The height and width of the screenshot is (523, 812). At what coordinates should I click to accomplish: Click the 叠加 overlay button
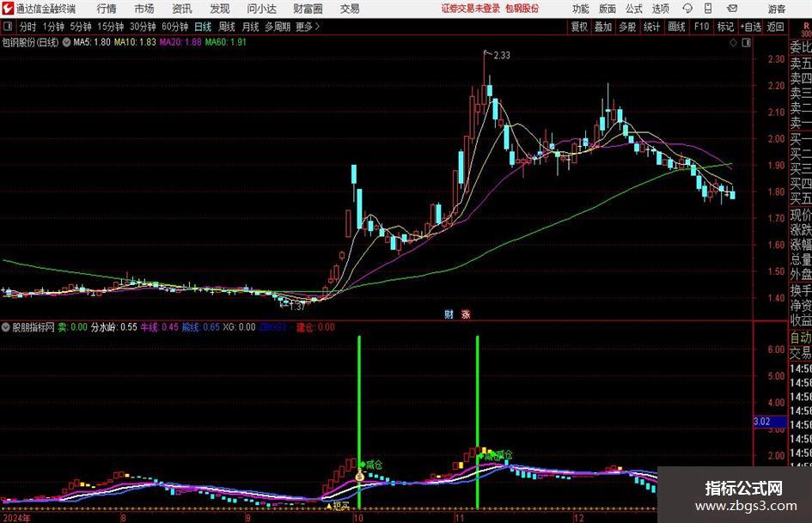[x=603, y=27]
